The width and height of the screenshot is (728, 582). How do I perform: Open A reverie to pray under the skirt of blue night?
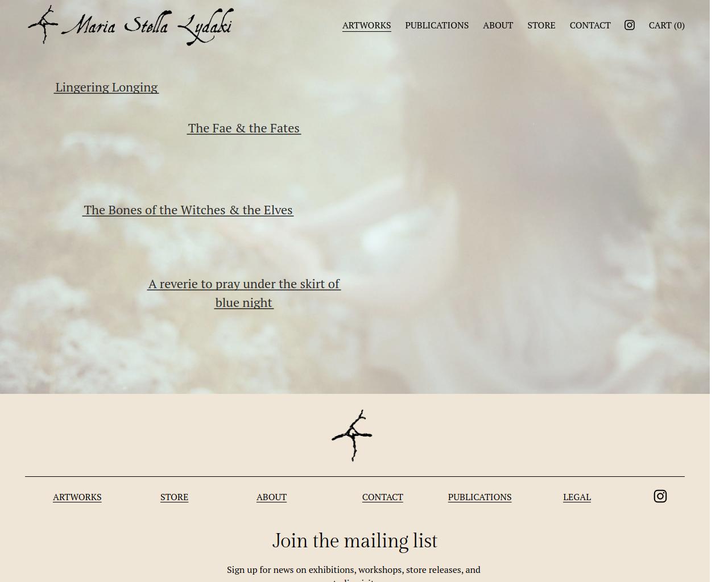pos(244,293)
